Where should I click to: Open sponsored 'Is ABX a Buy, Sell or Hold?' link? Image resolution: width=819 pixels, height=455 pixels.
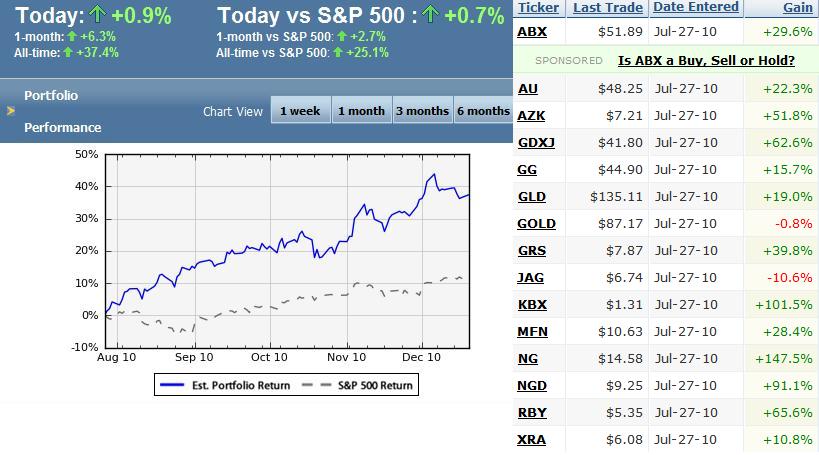click(x=706, y=61)
